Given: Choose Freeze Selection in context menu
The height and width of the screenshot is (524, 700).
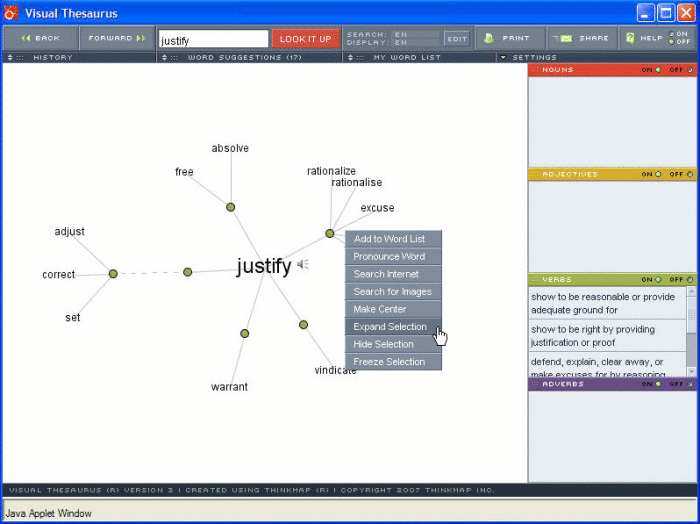Looking at the screenshot, I should (x=393, y=362).
